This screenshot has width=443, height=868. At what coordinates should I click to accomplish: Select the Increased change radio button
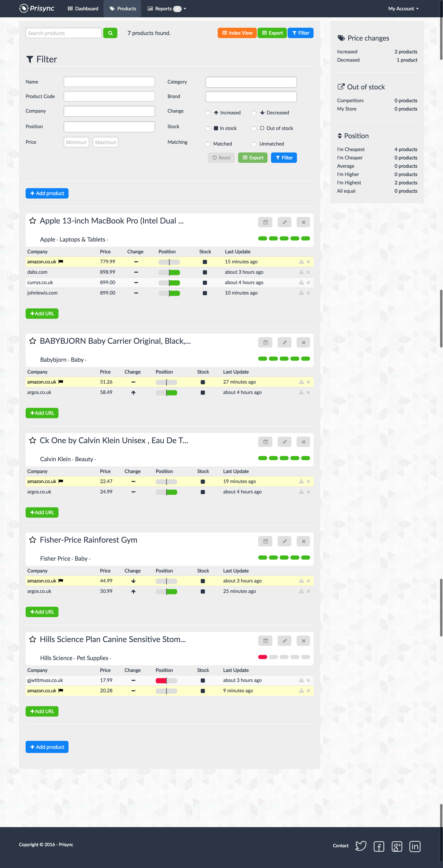[208, 113]
